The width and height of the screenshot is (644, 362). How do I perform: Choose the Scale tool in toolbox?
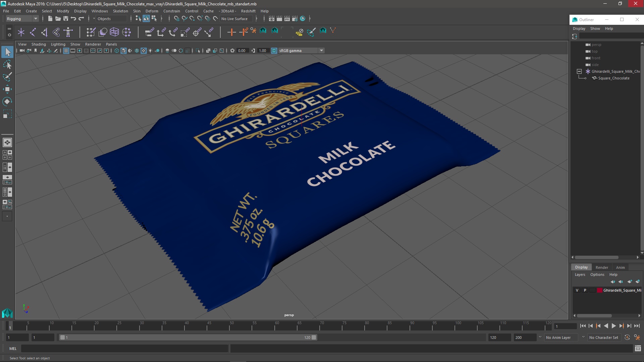[7, 114]
